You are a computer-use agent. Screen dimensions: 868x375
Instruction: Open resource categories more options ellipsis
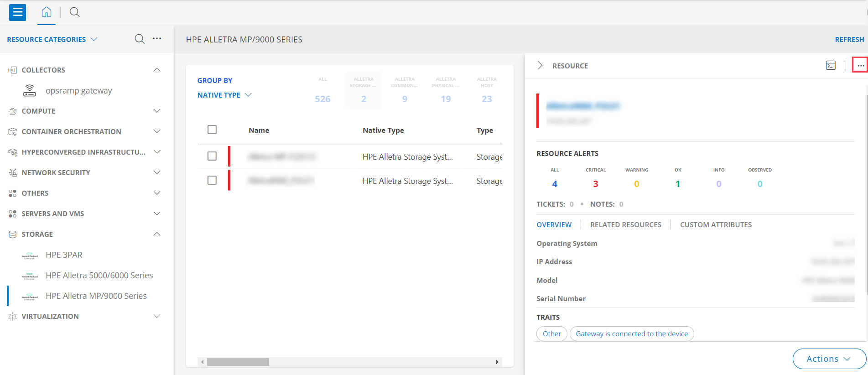tap(157, 39)
